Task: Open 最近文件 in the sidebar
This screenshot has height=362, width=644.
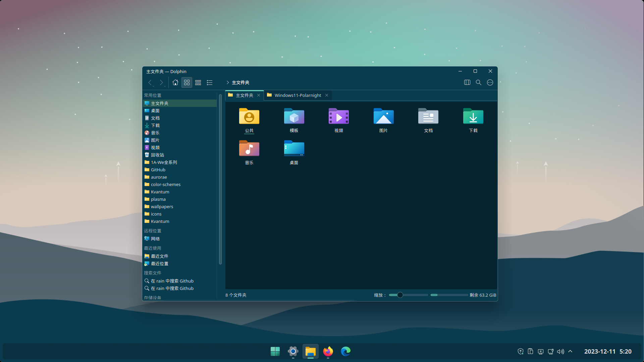Action: (180, 256)
